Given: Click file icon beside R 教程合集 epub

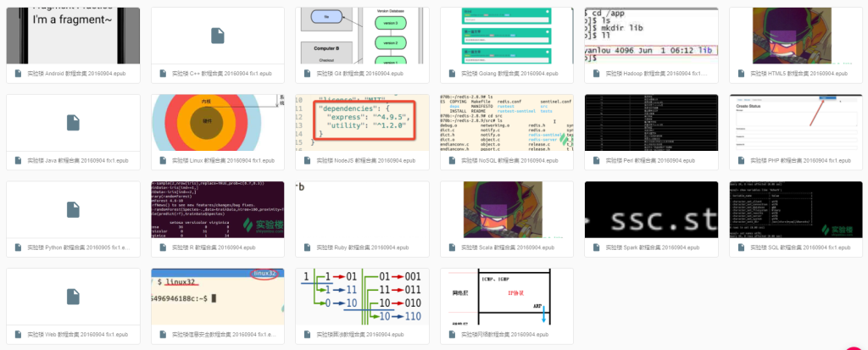Looking at the screenshot, I should [x=163, y=247].
